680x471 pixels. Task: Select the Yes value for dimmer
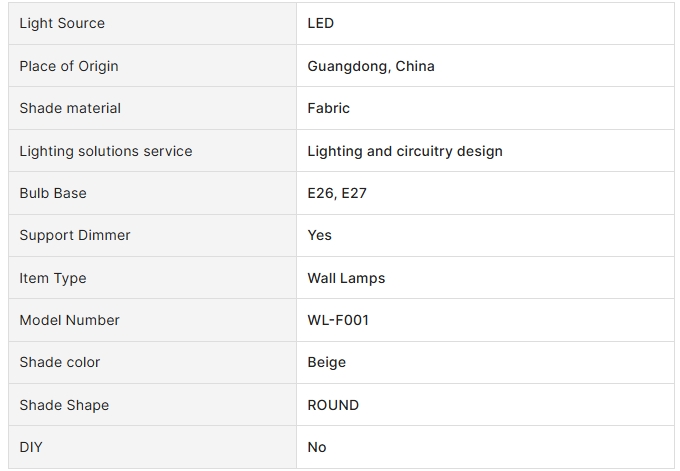pyautogui.click(x=320, y=235)
